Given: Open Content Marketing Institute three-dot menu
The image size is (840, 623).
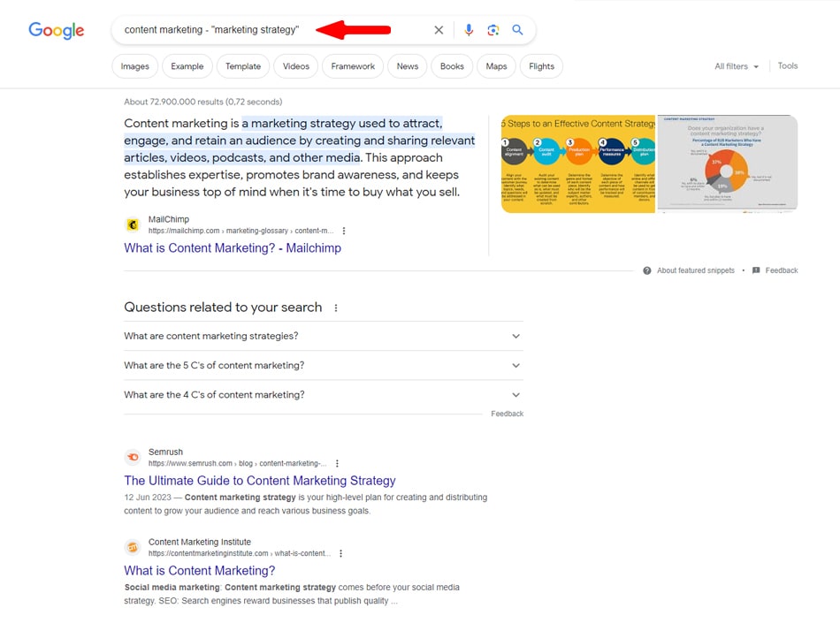Looking at the screenshot, I should coord(340,553).
